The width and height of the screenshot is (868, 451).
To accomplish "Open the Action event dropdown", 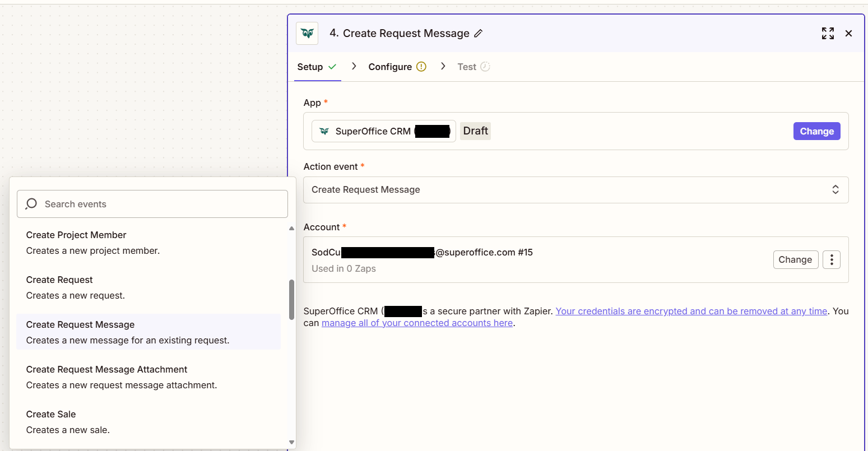I will coord(576,190).
